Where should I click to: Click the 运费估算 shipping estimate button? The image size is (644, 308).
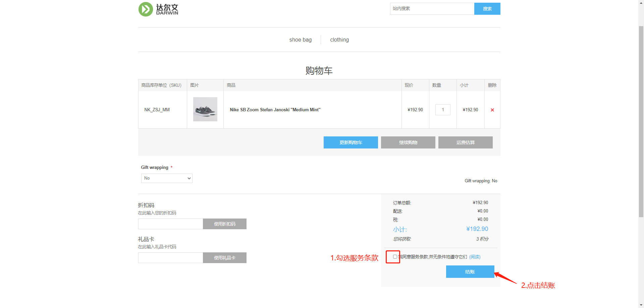(x=465, y=142)
